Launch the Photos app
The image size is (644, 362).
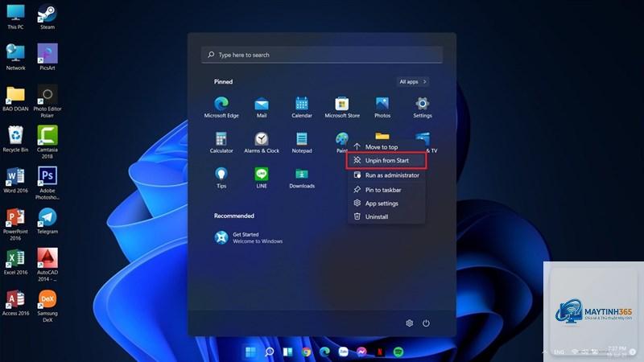pos(382,107)
